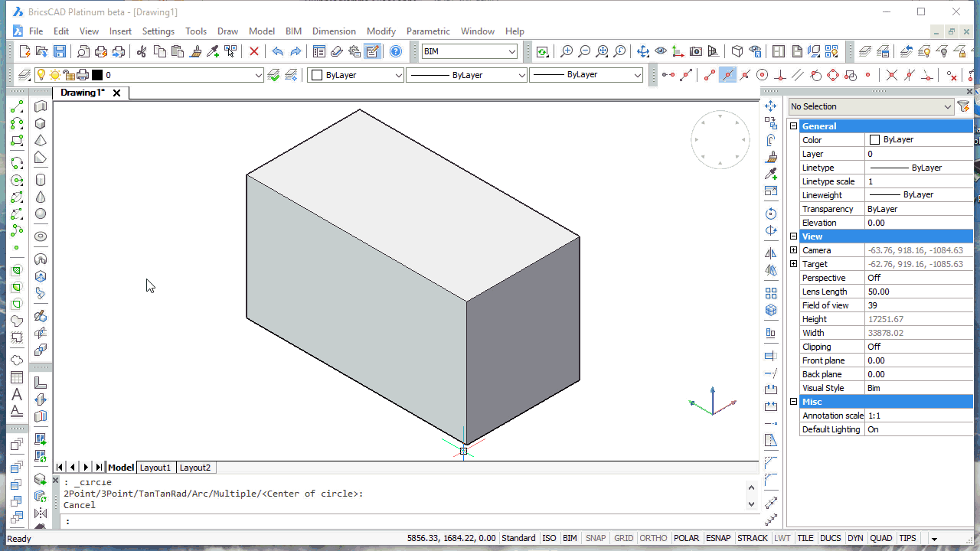This screenshot has width=980, height=551.
Task: Click the Zoom Out magnifier icon
Action: (x=584, y=51)
